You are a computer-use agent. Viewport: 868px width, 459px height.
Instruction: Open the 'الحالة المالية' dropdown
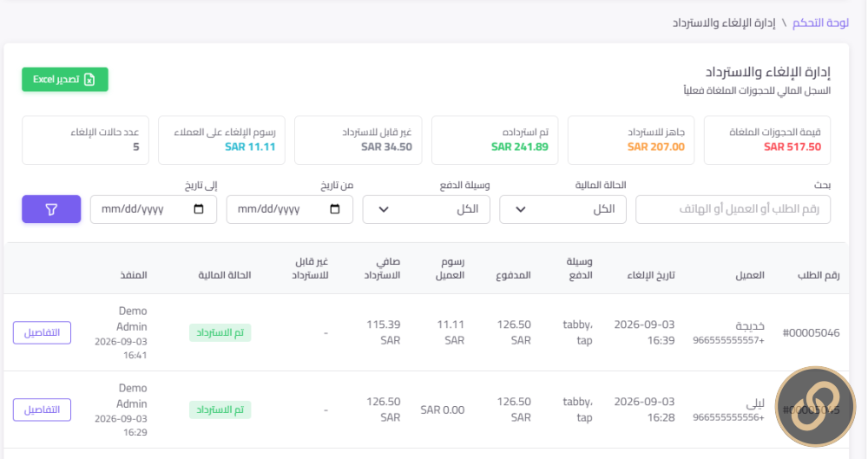click(x=563, y=209)
